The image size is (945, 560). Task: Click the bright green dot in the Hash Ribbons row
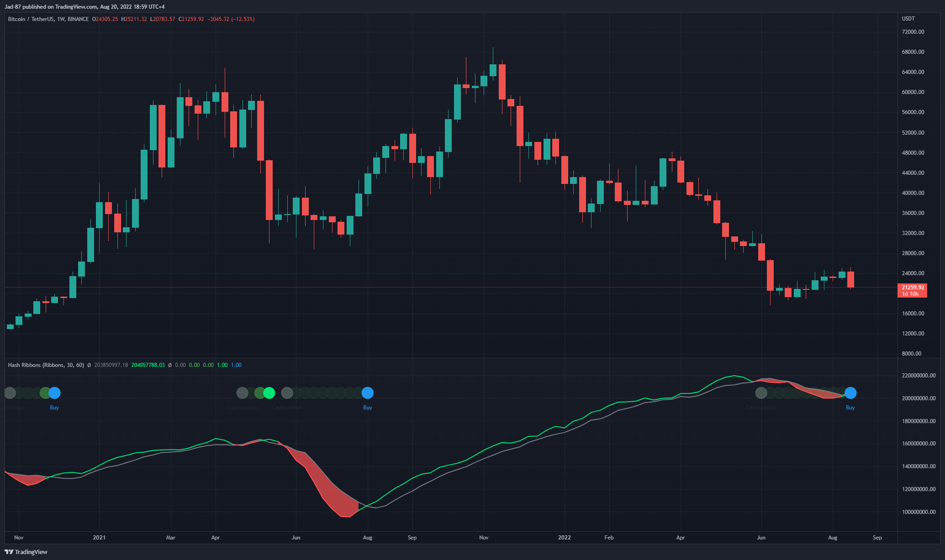coord(269,393)
